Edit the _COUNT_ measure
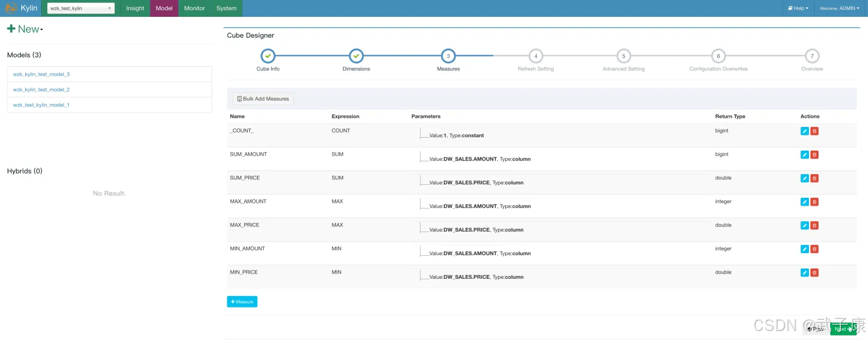 click(x=804, y=131)
